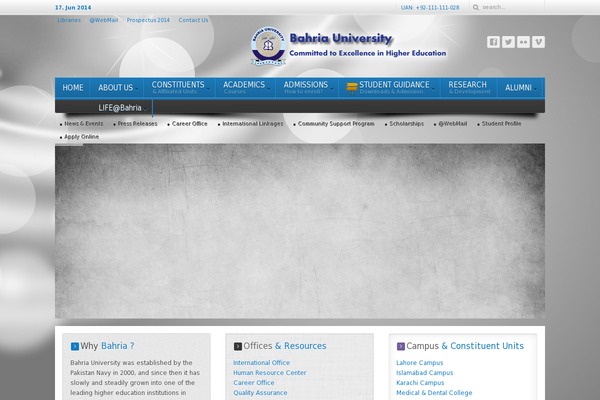The height and width of the screenshot is (400, 600).
Task: Open the Vimeo social icon
Action: (x=538, y=42)
